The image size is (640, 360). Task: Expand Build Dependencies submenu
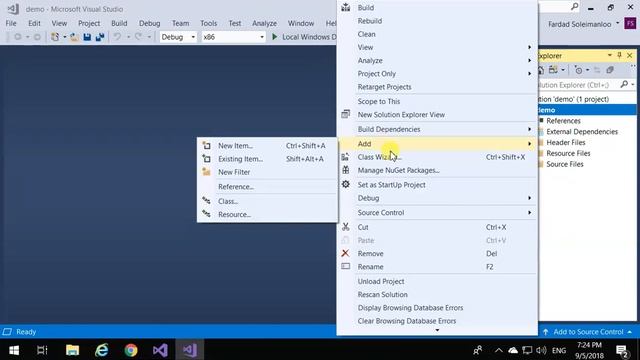pyautogui.click(x=437, y=129)
